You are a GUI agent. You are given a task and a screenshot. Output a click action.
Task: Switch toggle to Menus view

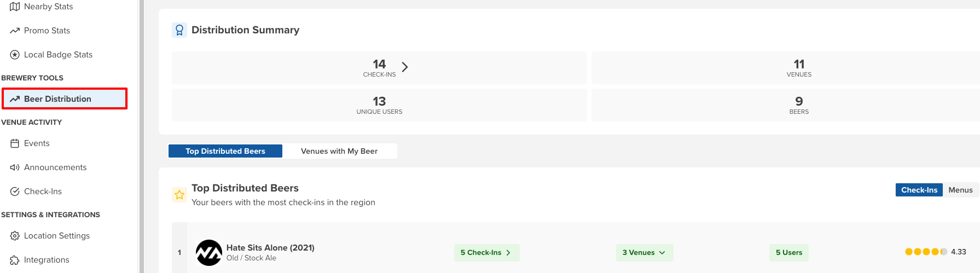(x=960, y=190)
